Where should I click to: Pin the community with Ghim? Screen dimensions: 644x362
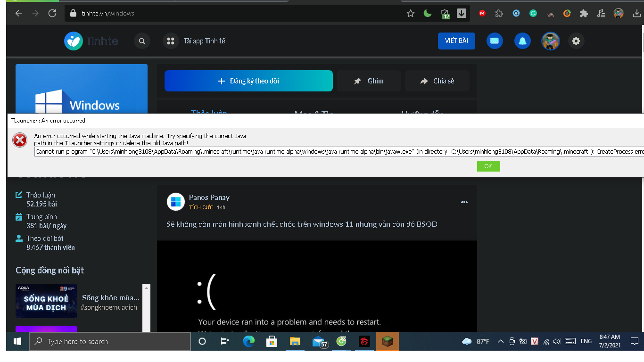tap(369, 81)
